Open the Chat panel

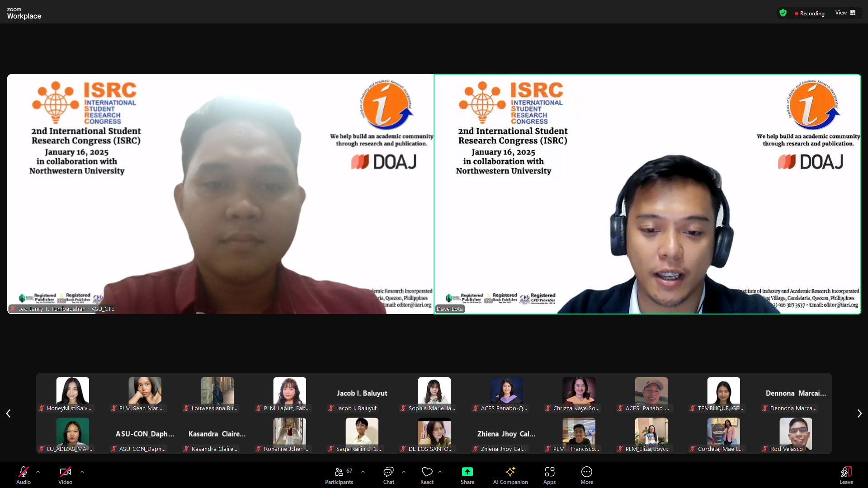click(x=388, y=472)
